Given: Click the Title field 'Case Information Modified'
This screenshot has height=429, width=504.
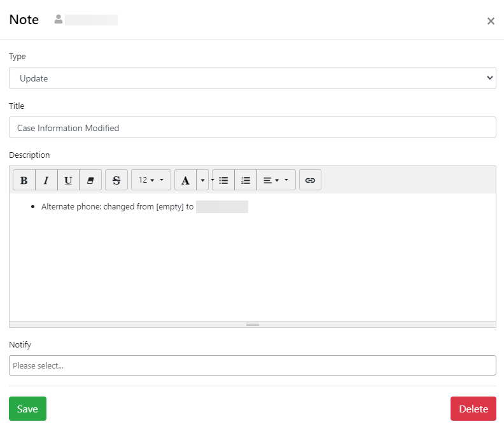Looking at the screenshot, I should [252, 127].
